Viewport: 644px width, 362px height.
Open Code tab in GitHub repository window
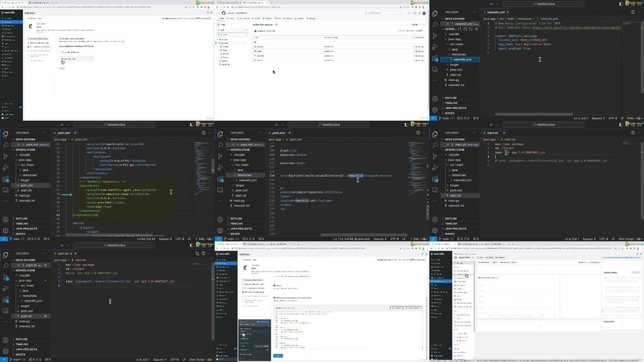(x=221, y=19)
